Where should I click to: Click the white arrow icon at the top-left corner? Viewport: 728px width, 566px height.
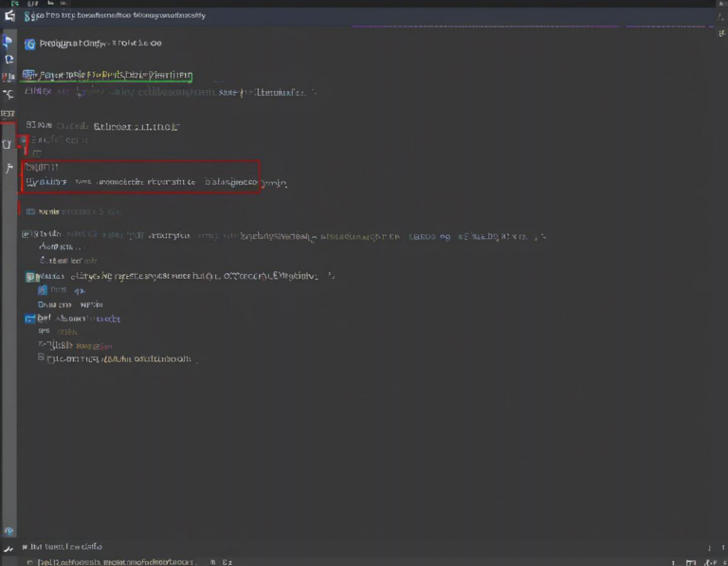pos(9,16)
